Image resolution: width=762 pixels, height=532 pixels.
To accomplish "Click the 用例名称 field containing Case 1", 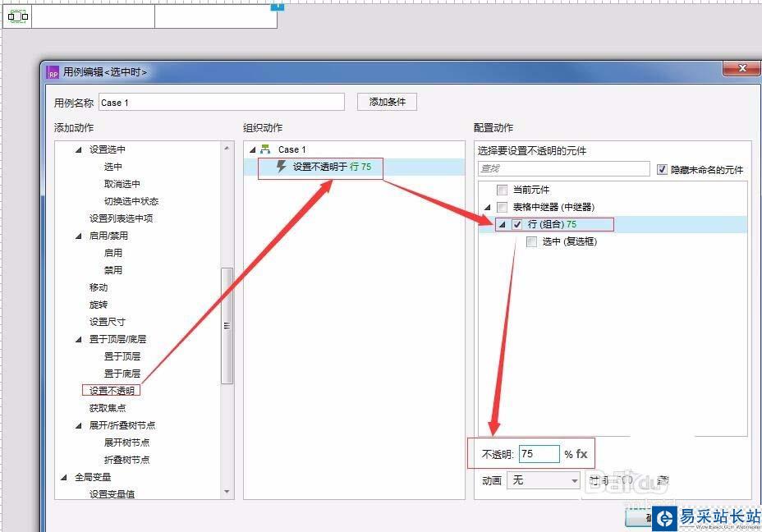I will point(222,103).
